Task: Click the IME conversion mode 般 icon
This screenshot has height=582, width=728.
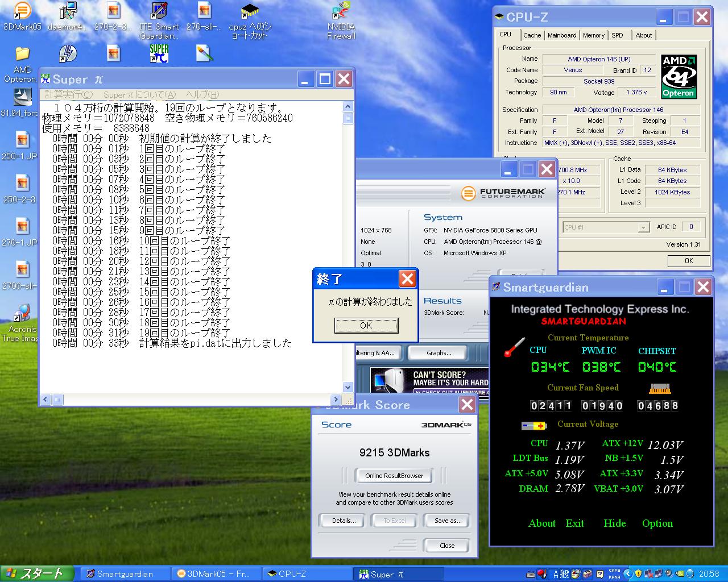Action: [x=564, y=574]
